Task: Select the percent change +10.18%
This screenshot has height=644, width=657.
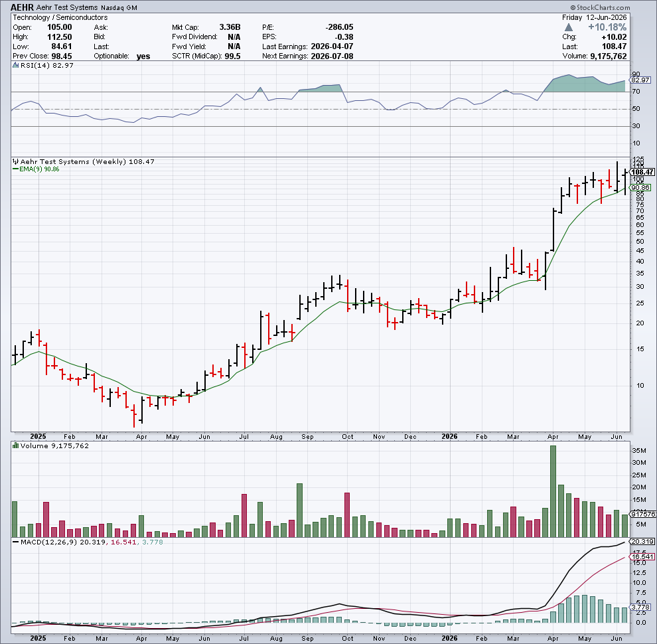Action: pos(607,27)
